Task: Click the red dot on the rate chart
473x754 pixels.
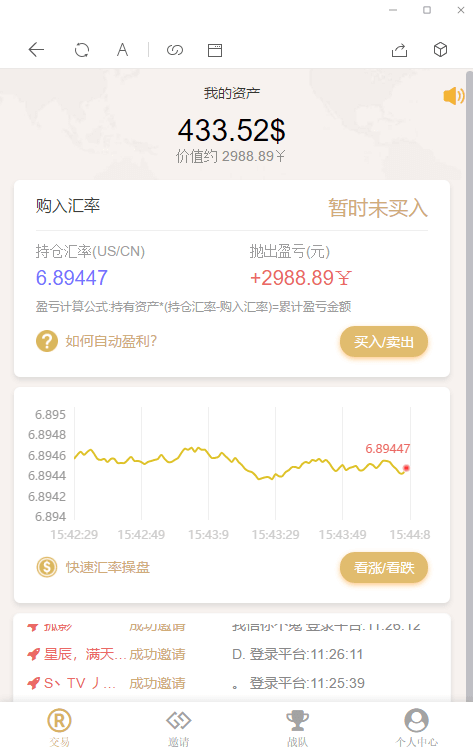Action: pyautogui.click(x=406, y=468)
